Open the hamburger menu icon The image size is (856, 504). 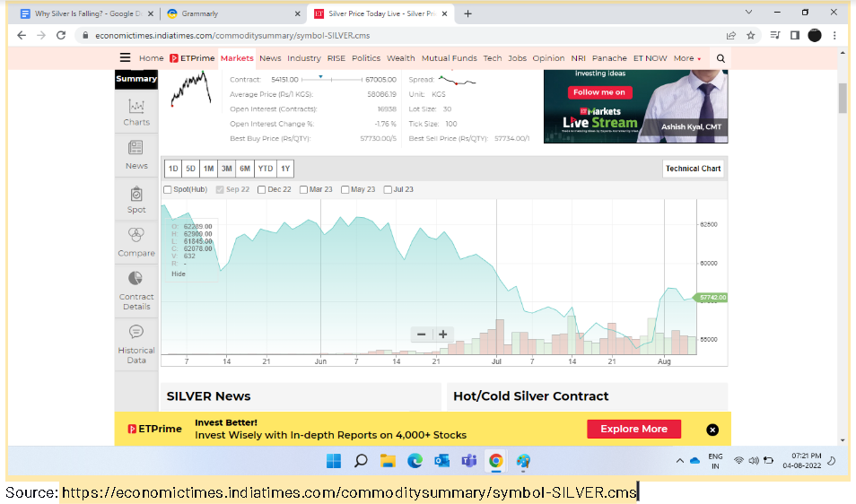(x=126, y=58)
